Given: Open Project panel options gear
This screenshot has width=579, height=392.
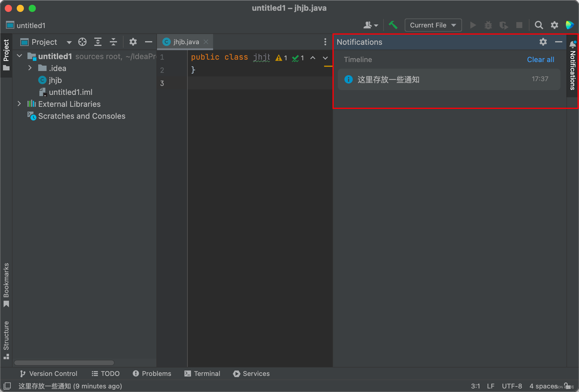Looking at the screenshot, I should (x=133, y=42).
